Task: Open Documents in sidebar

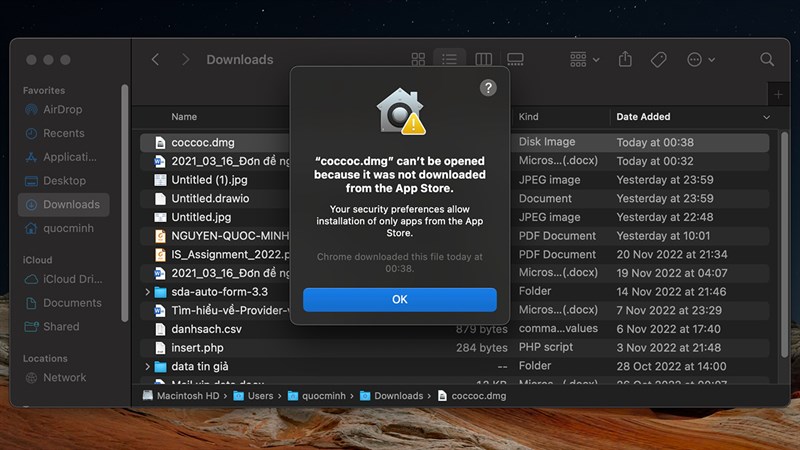Action: coord(63,303)
